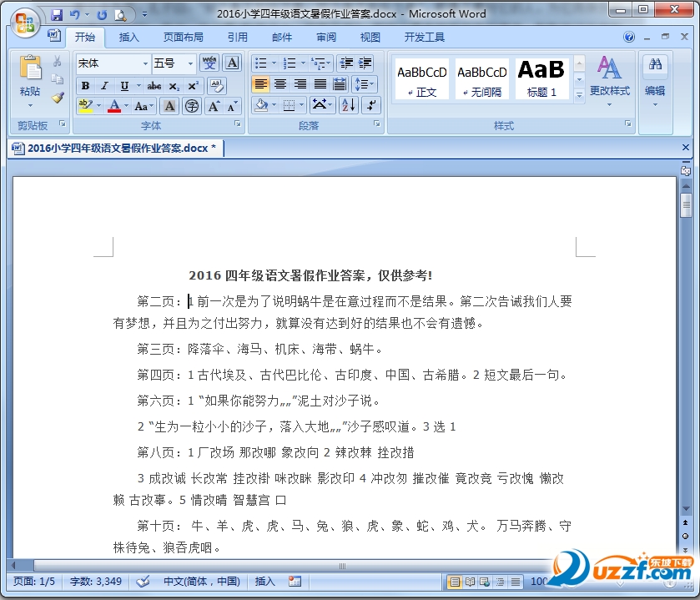Enable bulleted list formatting
Viewport: 700px width, 600px height.
261,63
